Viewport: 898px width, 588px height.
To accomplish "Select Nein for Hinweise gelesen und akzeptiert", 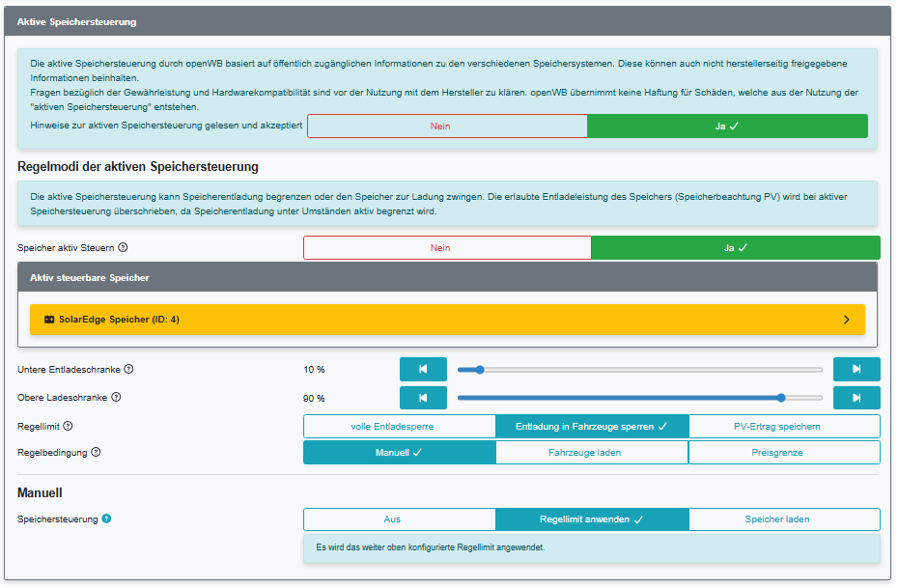I will 447,126.
